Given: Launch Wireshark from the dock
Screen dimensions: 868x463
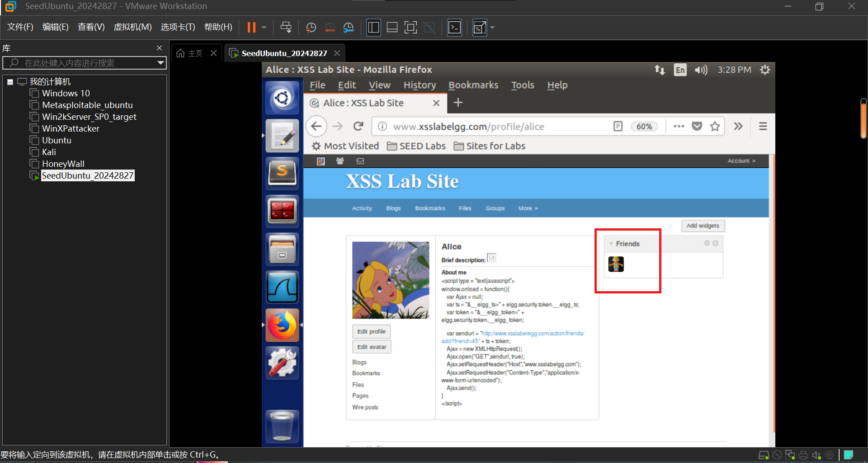Looking at the screenshot, I should coord(282,287).
